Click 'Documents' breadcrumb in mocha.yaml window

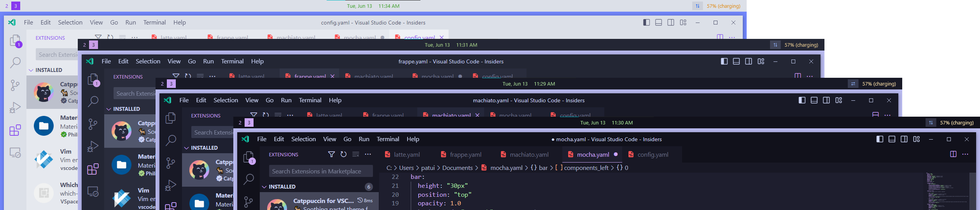click(457, 168)
